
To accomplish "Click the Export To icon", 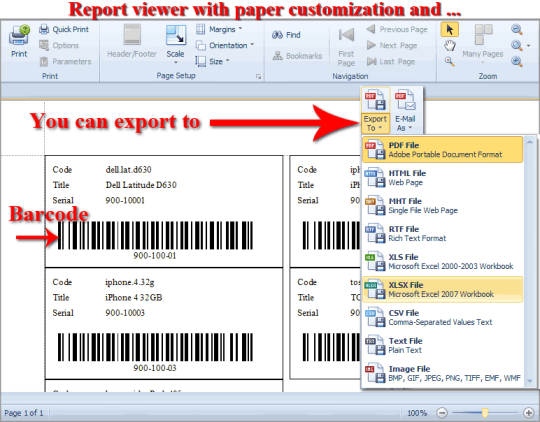I will (x=375, y=100).
